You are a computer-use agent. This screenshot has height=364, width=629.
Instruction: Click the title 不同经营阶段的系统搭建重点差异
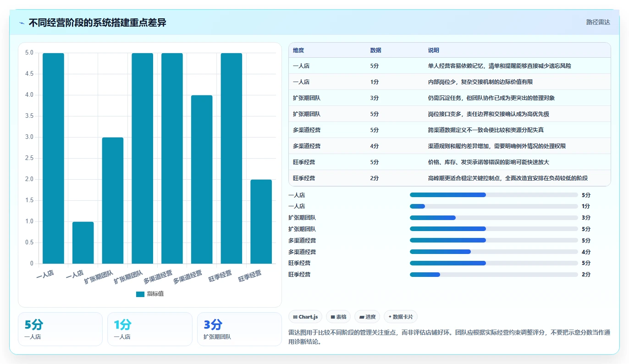(x=97, y=23)
